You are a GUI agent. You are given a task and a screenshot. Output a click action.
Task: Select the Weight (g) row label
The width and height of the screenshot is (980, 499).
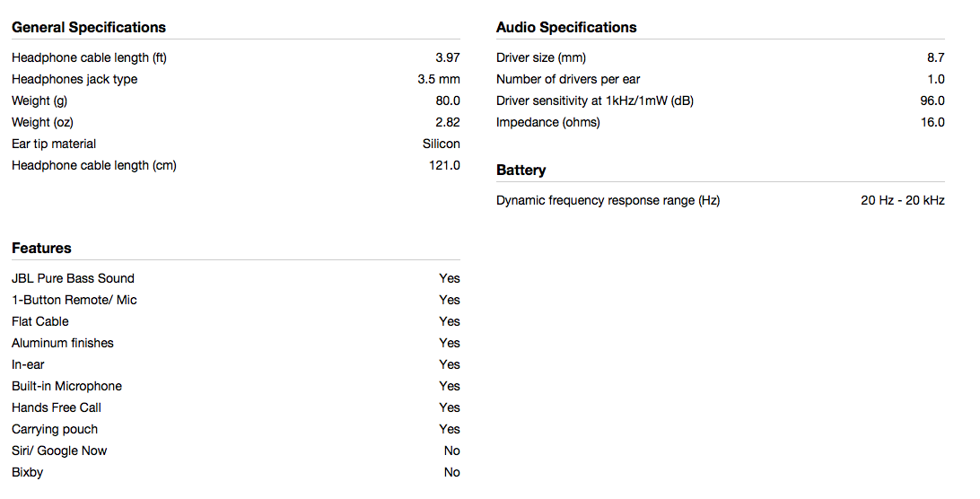pos(39,101)
